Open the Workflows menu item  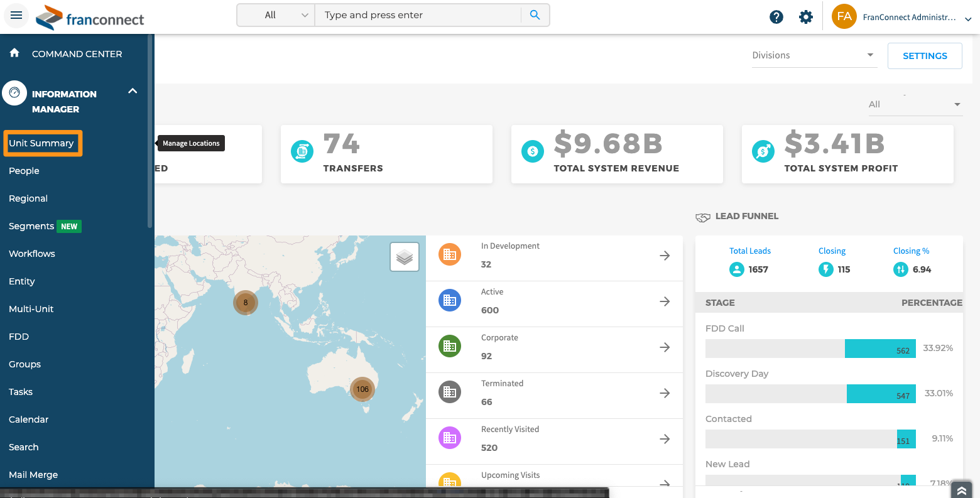point(32,254)
